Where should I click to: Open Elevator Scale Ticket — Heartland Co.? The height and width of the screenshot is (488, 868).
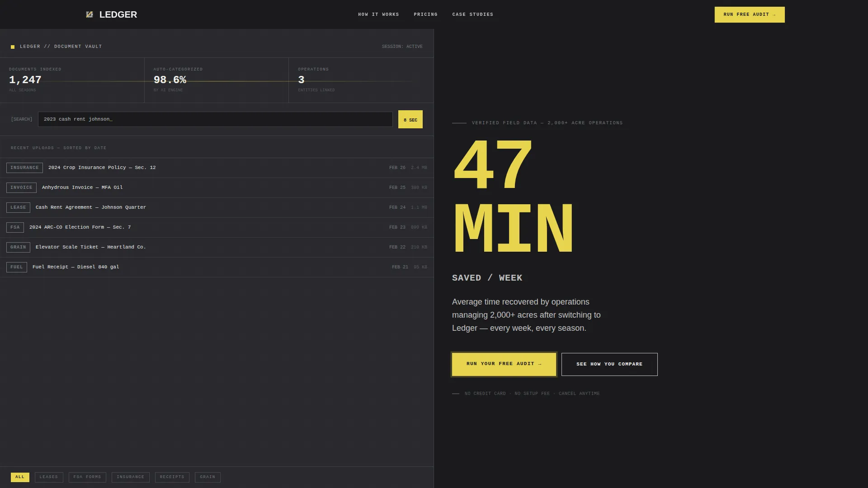coord(217,247)
